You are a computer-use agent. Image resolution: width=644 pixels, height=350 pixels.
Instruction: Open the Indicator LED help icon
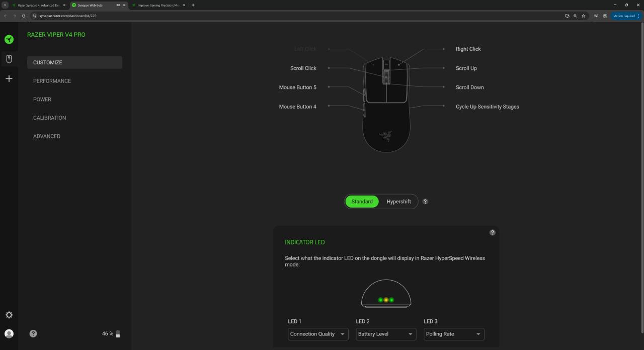pyautogui.click(x=493, y=232)
